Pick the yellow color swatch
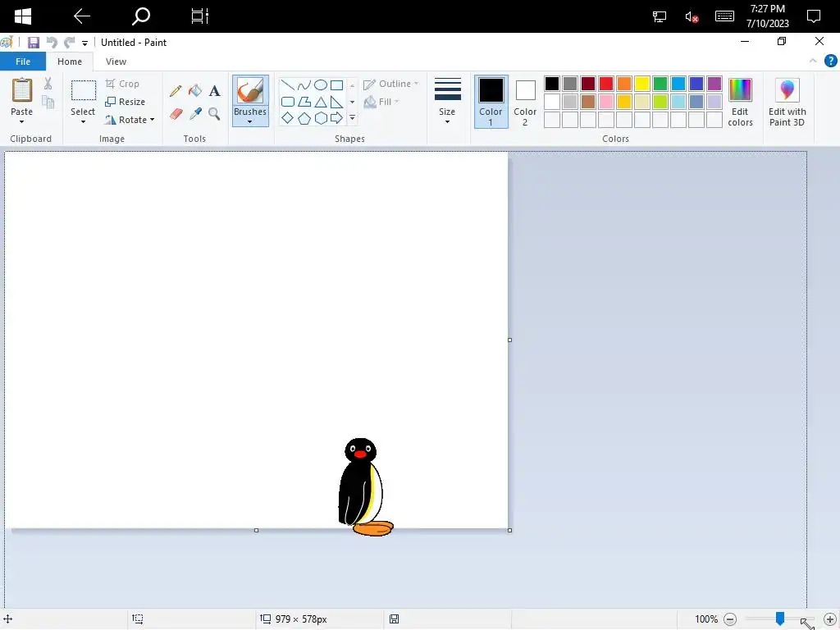This screenshot has width=840, height=630. pos(642,84)
